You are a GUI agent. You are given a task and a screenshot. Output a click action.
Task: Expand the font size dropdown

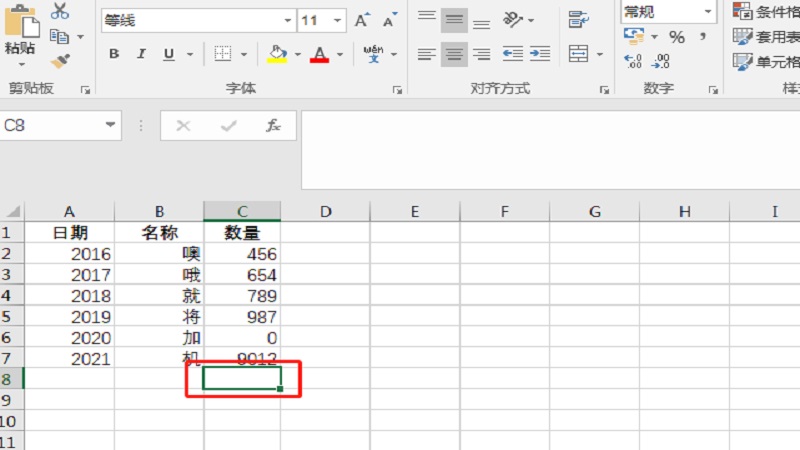point(338,20)
